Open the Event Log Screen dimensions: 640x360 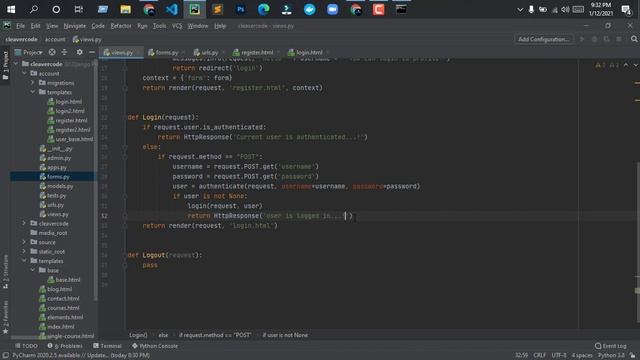611,346
